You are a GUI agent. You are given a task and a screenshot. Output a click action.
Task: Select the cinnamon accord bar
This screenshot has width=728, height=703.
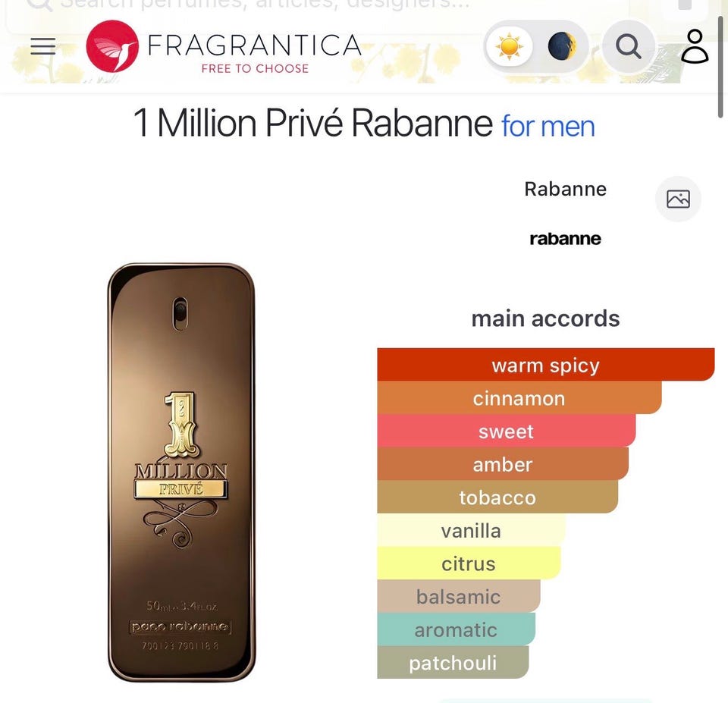coord(519,398)
